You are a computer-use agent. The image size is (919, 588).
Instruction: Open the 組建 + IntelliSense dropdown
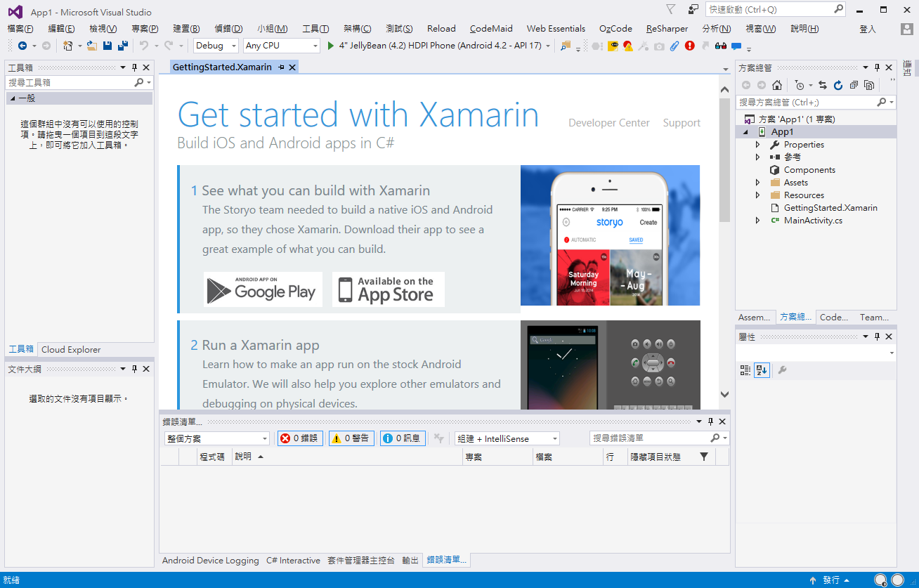click(507, 438)
